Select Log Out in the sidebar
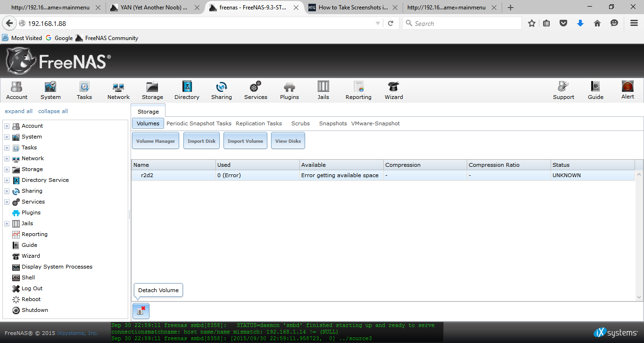Screen dimensions: 644x343 (32, 288)
